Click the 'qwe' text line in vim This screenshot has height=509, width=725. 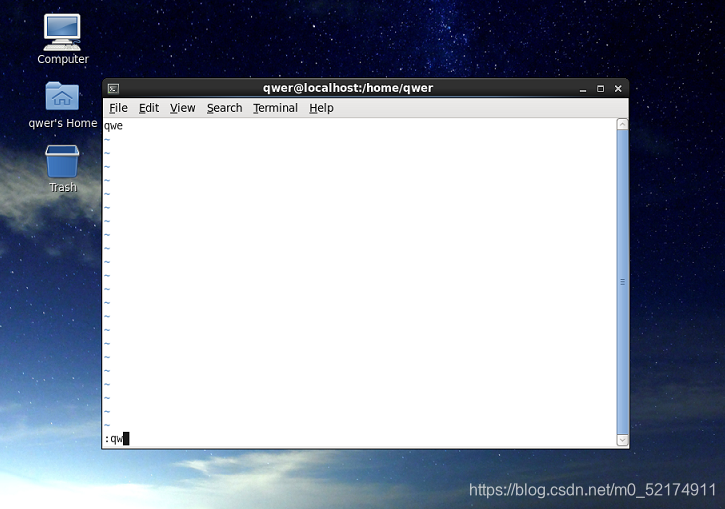coord(113,126)
